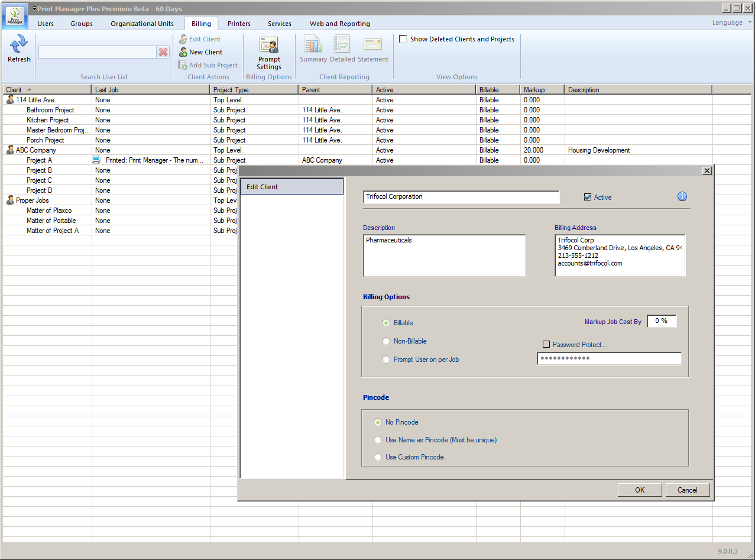Create a New Client

coord(201,52)
